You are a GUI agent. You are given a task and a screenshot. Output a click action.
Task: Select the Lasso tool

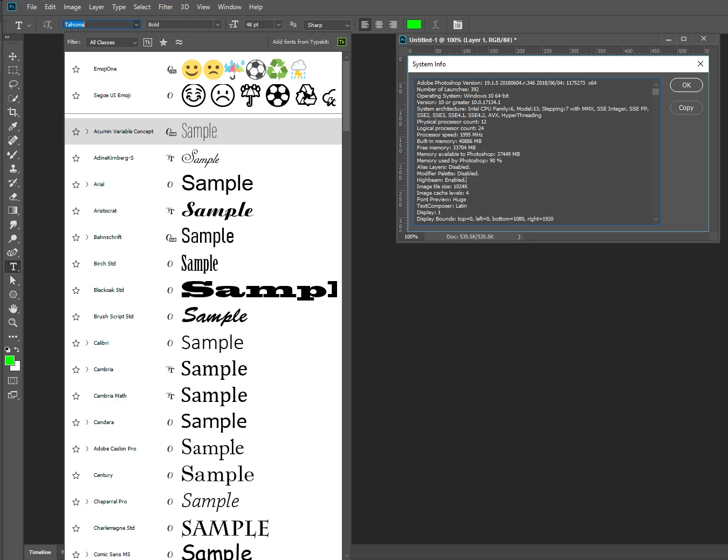13,84
